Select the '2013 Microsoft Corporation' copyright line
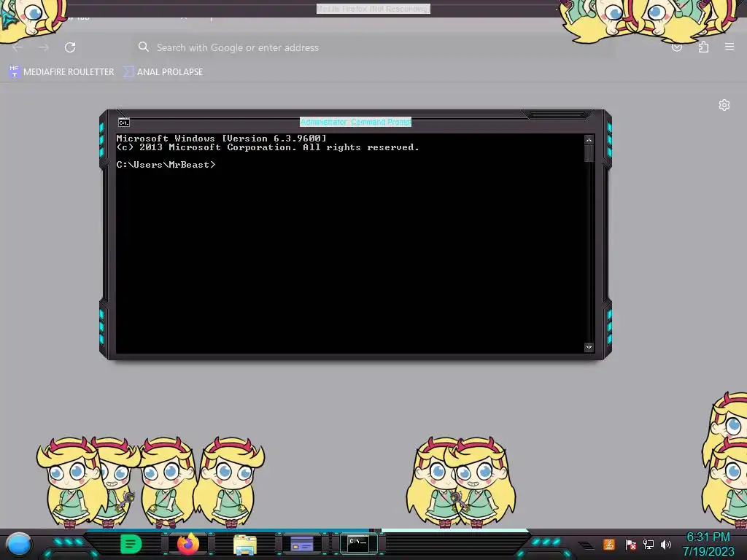The width and height of the screenshot is (747, 560). [268, 147]
